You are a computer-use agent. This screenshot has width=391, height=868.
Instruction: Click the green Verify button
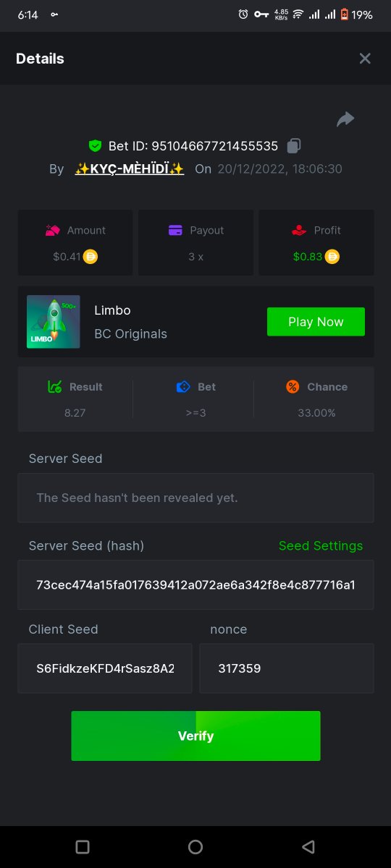click(x=195, y=736)
